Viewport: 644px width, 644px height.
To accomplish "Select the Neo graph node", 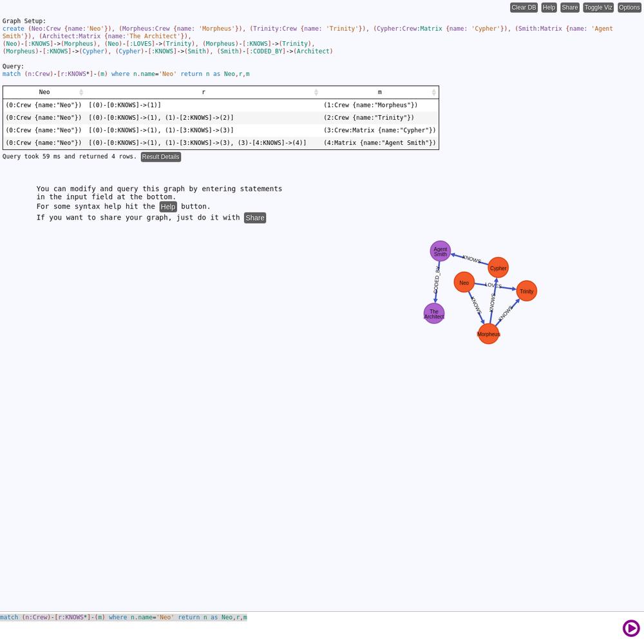I will [x=464, y=283].
